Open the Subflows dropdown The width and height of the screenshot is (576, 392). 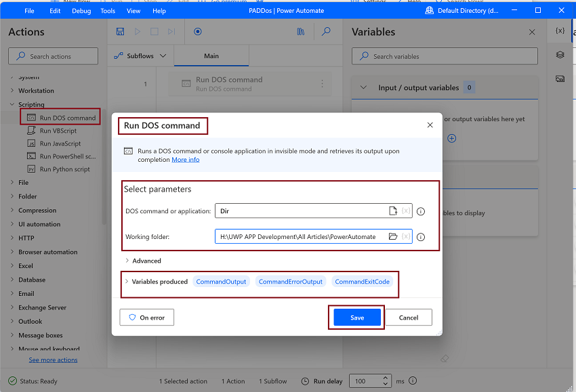click(x=140, y=56)
